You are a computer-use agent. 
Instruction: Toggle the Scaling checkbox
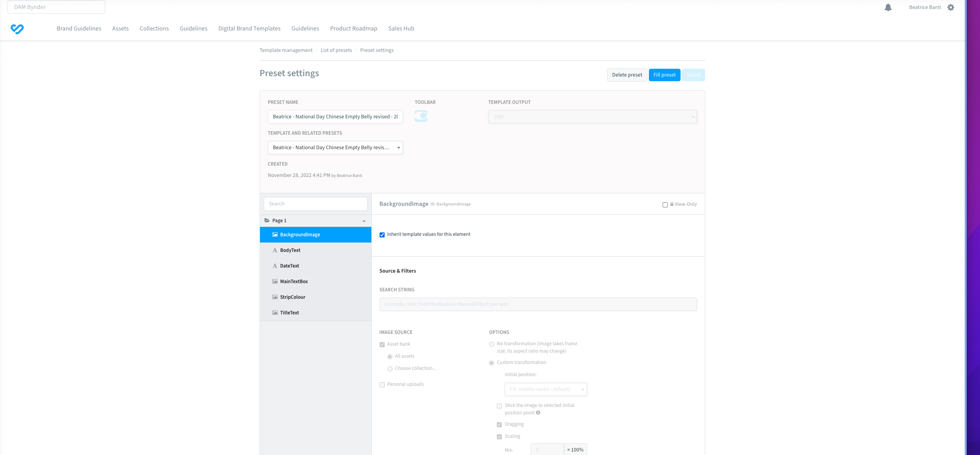(499, 437)
